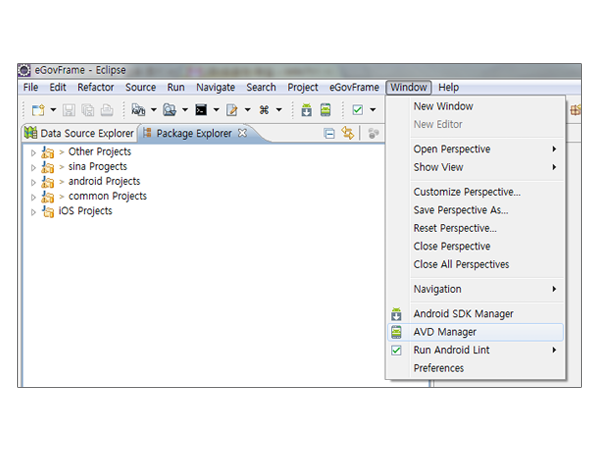Open the Run Android Lint submenu
600x450 pixels.
[x=476, y=350]
